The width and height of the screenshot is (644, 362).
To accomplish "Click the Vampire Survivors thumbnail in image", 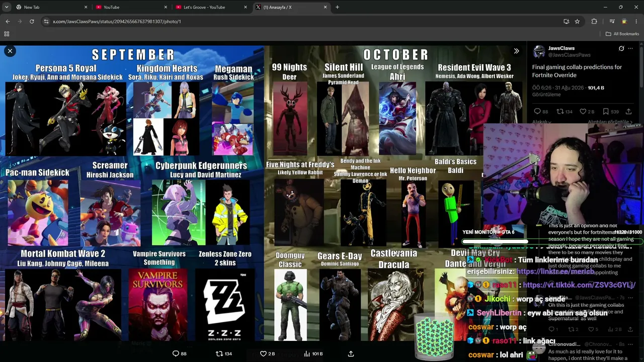I will coord(158,305).
